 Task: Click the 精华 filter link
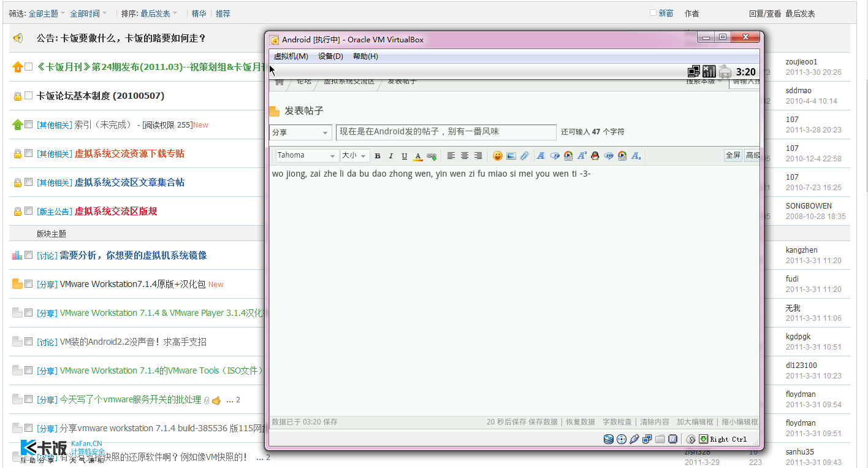199,13
